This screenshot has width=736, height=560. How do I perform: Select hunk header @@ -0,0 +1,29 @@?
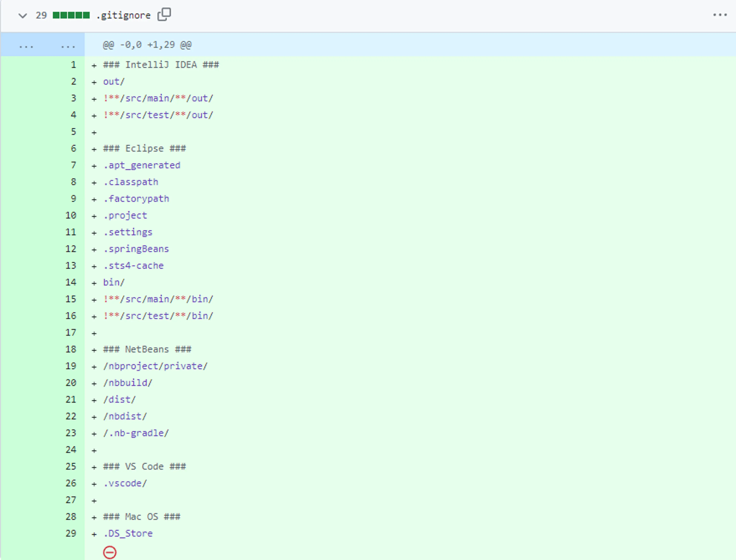click(x=147, y=45)
